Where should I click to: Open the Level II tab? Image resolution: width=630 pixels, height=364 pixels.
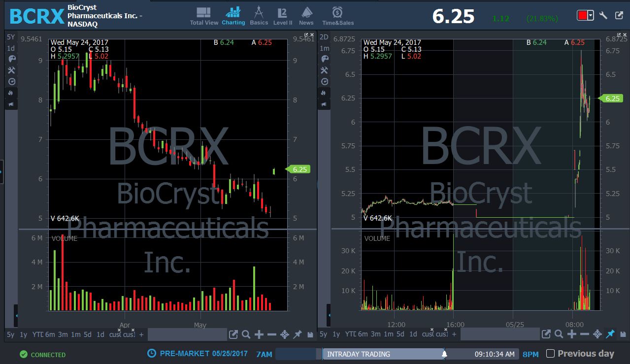(283, 16)
